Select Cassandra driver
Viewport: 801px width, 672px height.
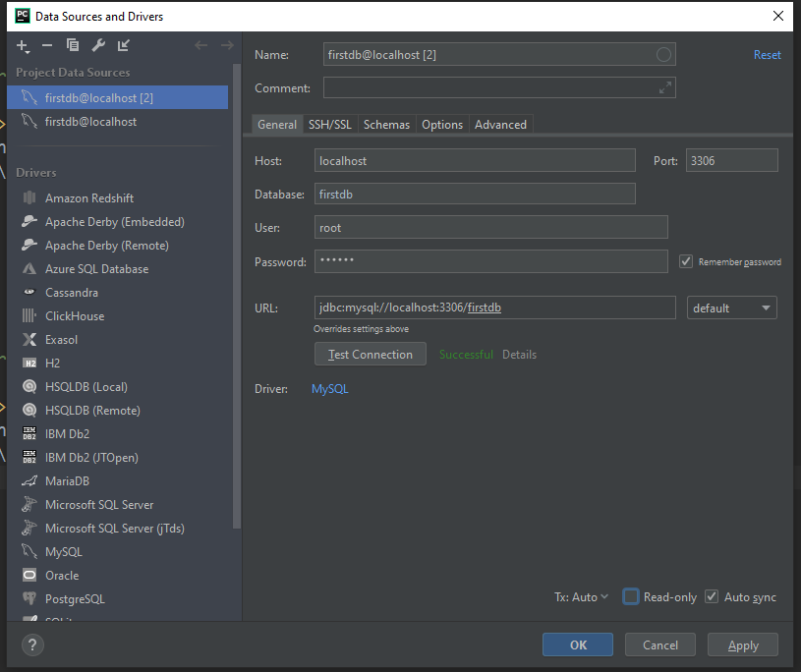(118, 292)
